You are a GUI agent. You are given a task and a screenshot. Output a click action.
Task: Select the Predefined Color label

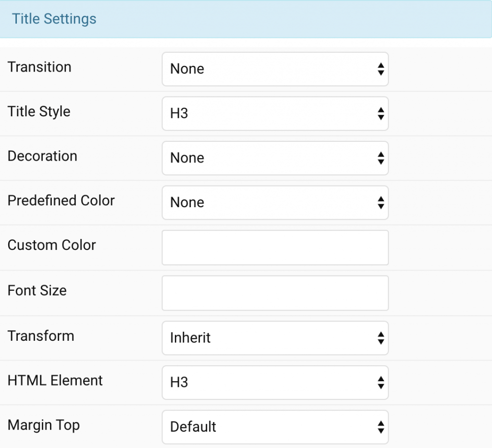point(61,200)
